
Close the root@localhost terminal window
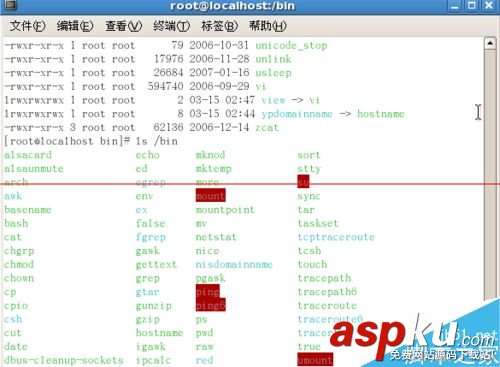click(489, 6)
